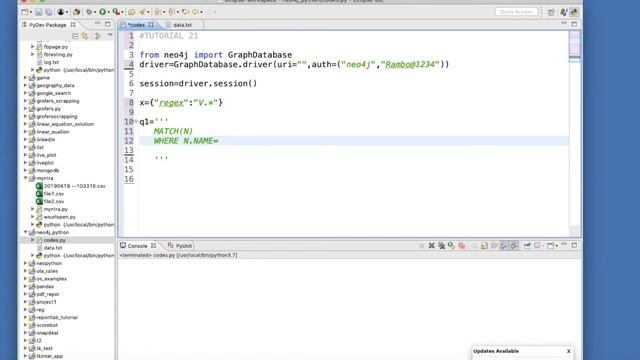Open the Run dropdown arrow

pos(109,12)
